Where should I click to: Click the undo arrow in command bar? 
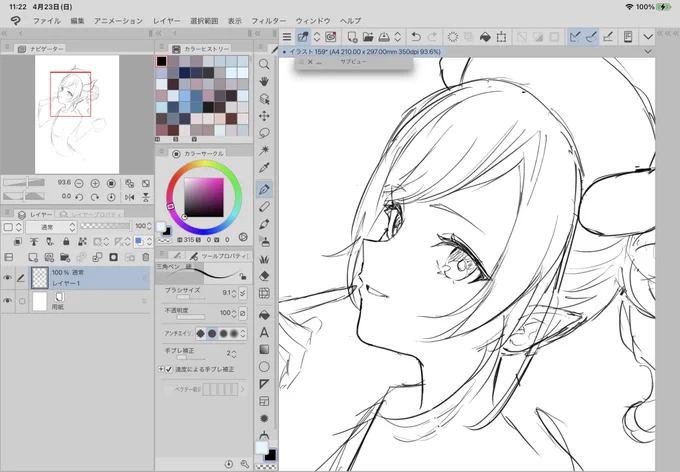pyautogui.click(x=416, y=37)
